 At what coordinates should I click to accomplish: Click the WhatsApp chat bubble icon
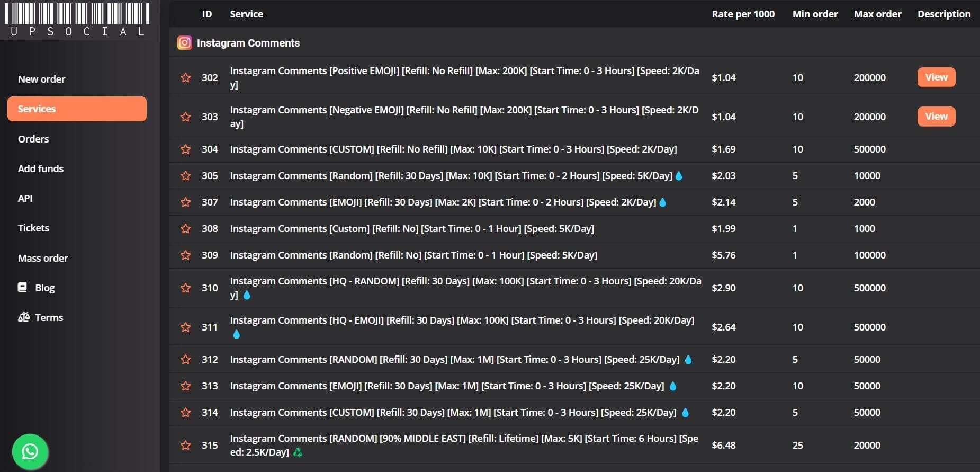[30, 451]
